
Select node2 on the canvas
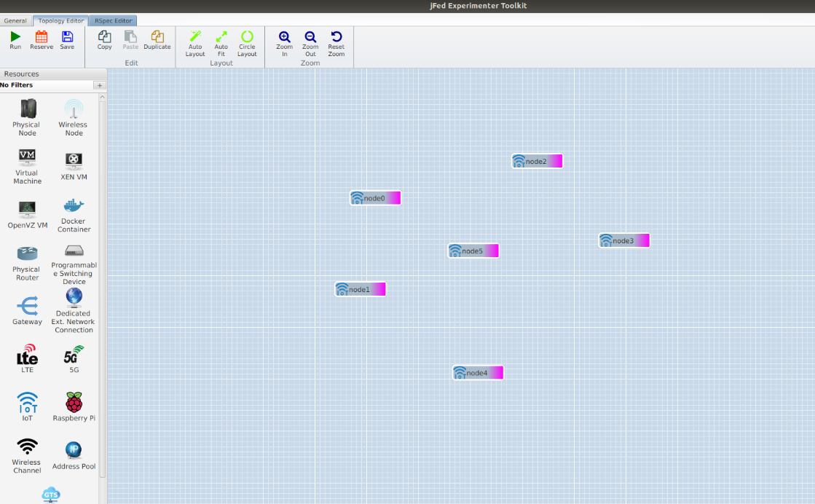537,161
